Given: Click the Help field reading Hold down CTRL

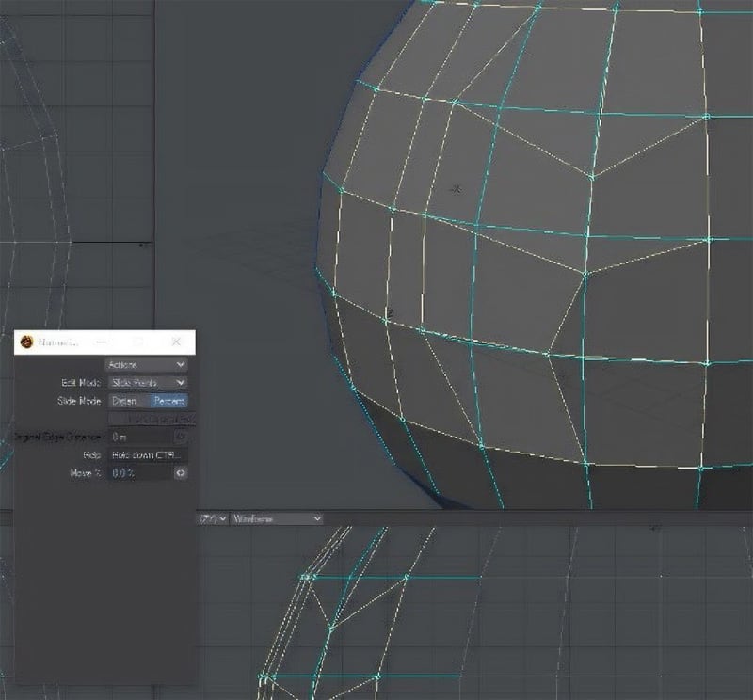Looking at the screenshot, I should point(148,455).
